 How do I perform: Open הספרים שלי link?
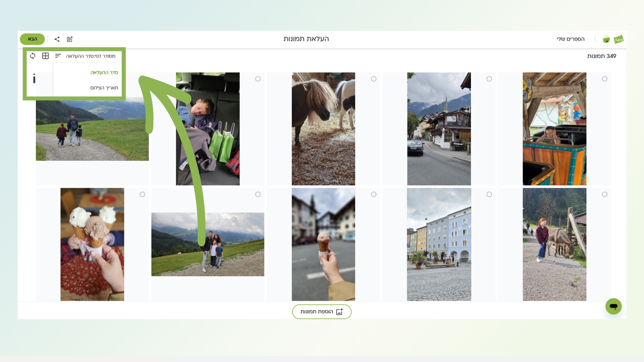pyautogui.click(x=571, y=39)
